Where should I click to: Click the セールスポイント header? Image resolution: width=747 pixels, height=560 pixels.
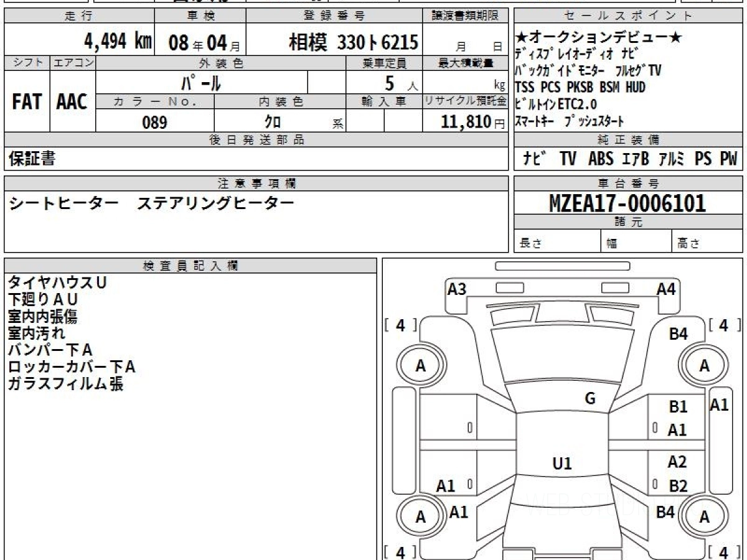point(628,16)
